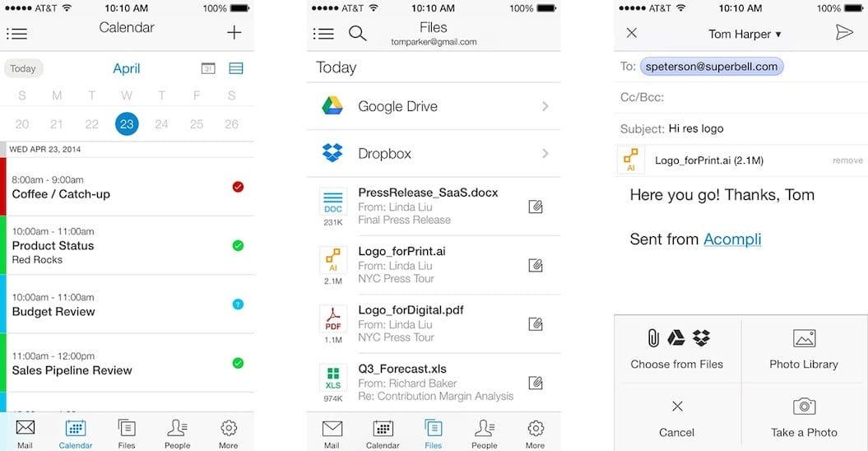Open Tom Harper sender account dropdown
Image resolution: width=868 pixels, height=451 pixels.
point(745,34)
